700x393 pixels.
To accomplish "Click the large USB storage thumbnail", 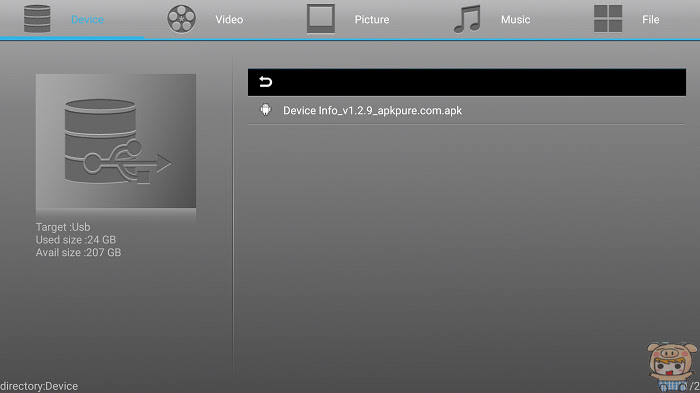I will click(116, 141).
